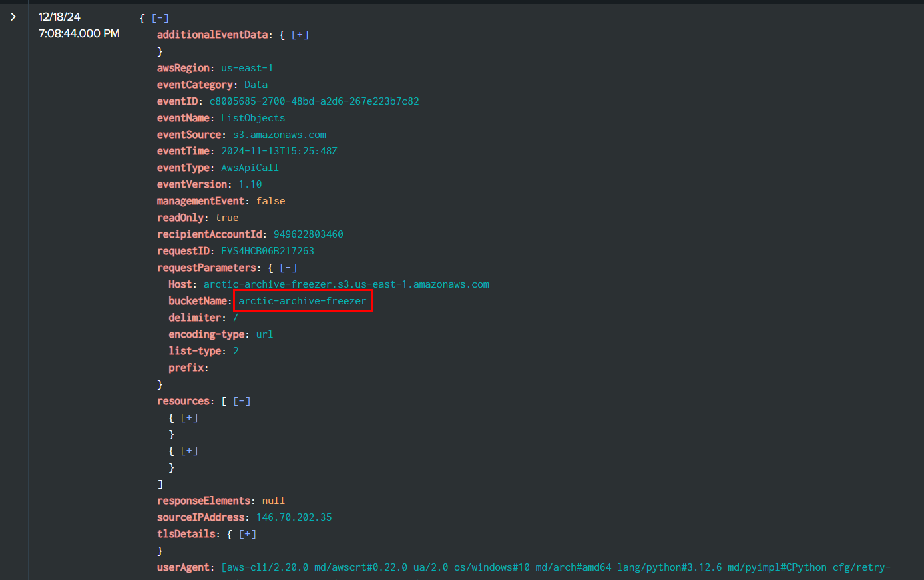Click the eventName value ListObjects
This screenshot has height=580, width=924.
[x=253, y=118]
